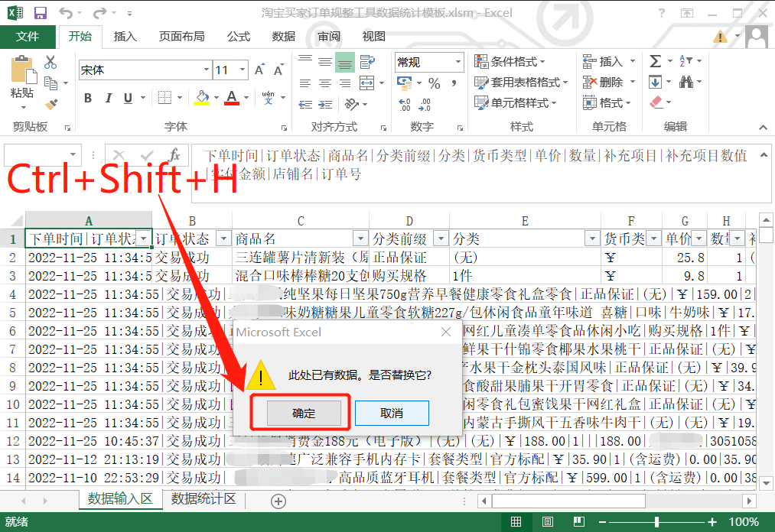Open the 插入 ribbon tab

click(x=125, y=37)
